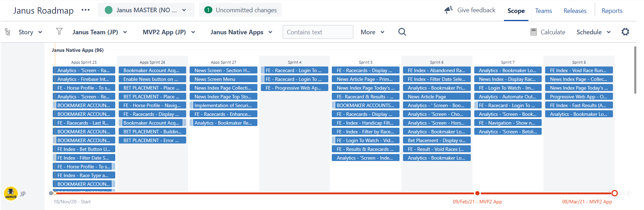The width and height of the screenshot is (644, 210).
Task: Click the Calculate button
Action: [548, 32]
